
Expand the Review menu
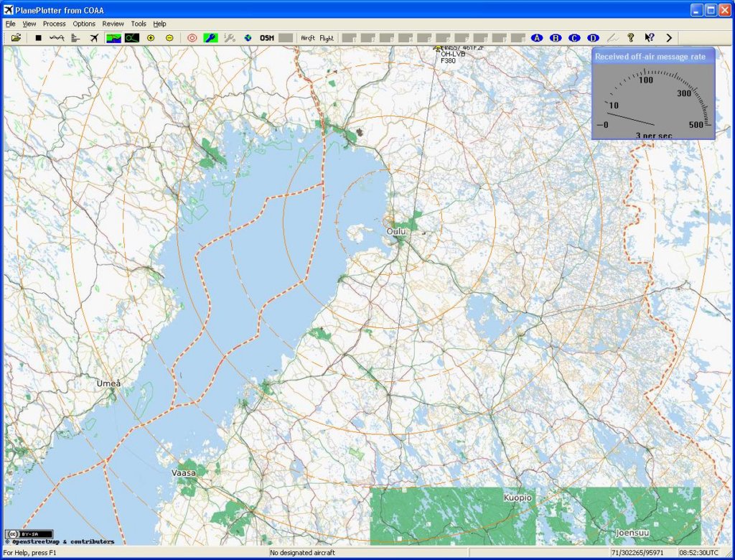pos(113,24)
